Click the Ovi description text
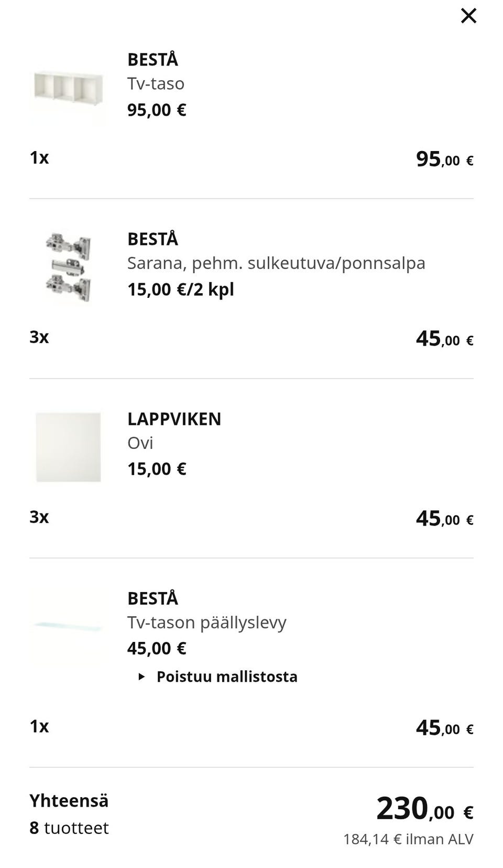503x868 pixels. point(140,443)
